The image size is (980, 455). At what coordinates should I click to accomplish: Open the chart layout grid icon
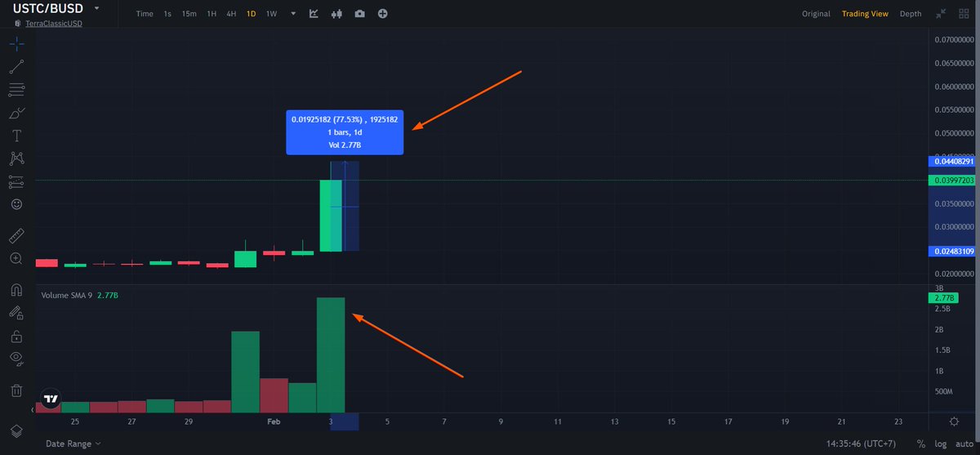tap(962, 14)
